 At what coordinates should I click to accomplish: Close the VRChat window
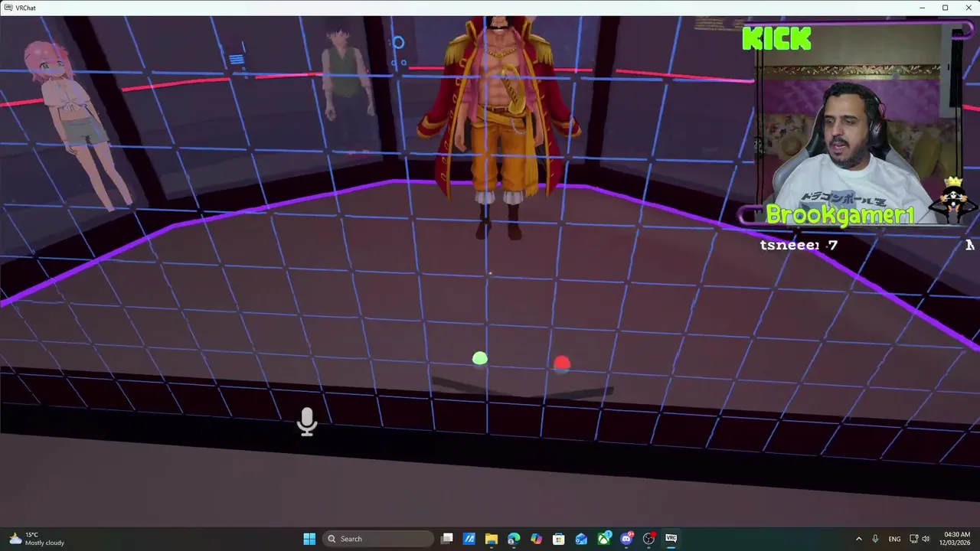pyautogui.click(x=969, y=8)
